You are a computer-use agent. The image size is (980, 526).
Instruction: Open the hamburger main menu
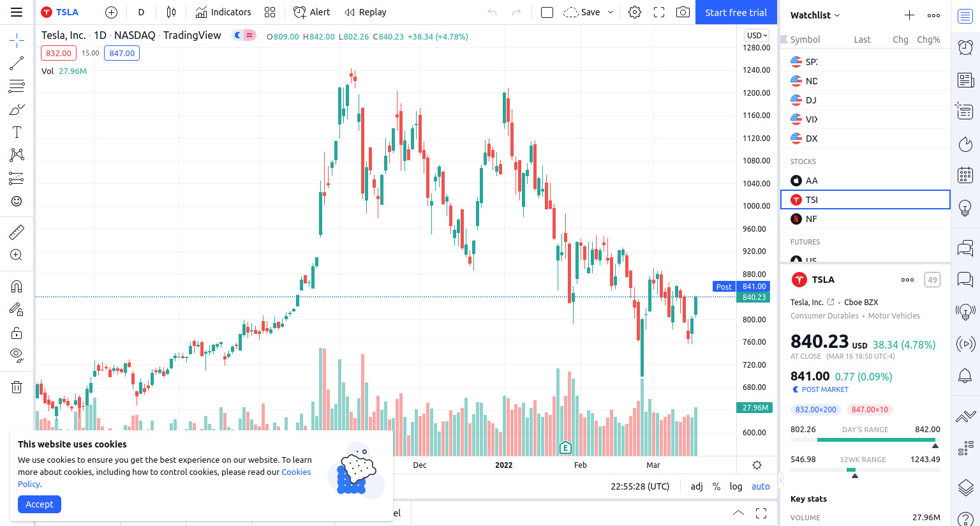(17, 12)
